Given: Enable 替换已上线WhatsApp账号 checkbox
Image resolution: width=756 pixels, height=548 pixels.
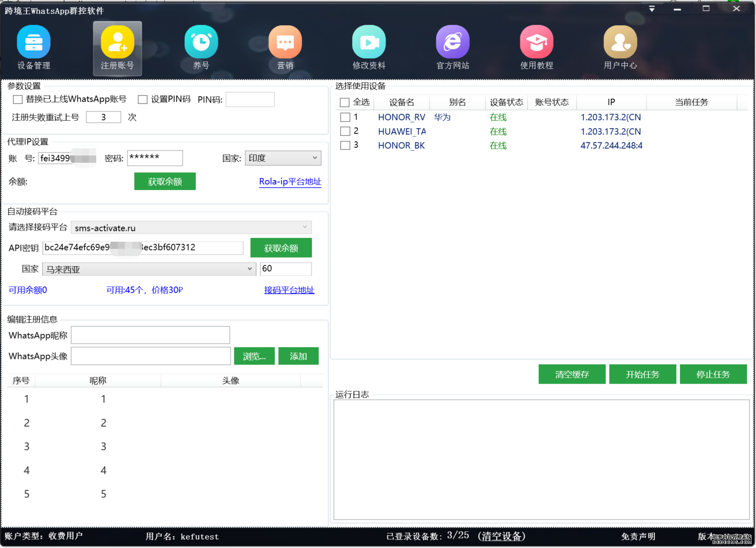Looking at the screenshot, I should [x=18, y=99].
